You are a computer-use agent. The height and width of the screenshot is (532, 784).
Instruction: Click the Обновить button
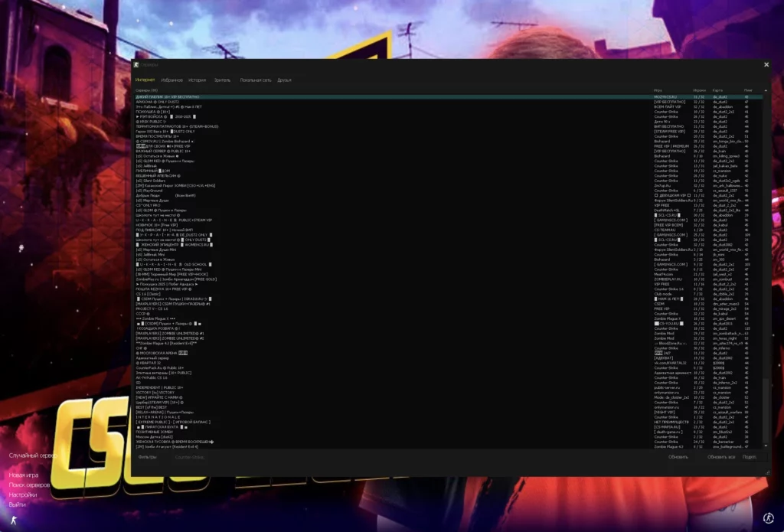click(678, 457)
